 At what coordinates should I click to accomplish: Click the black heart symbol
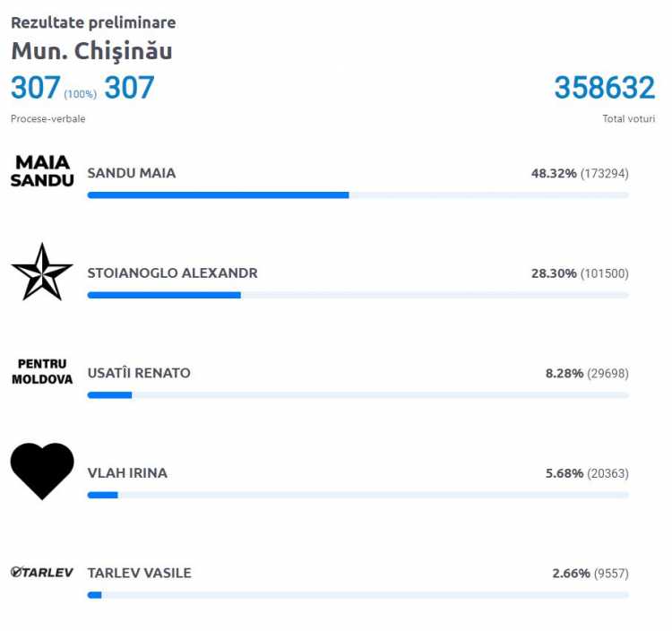42,471
